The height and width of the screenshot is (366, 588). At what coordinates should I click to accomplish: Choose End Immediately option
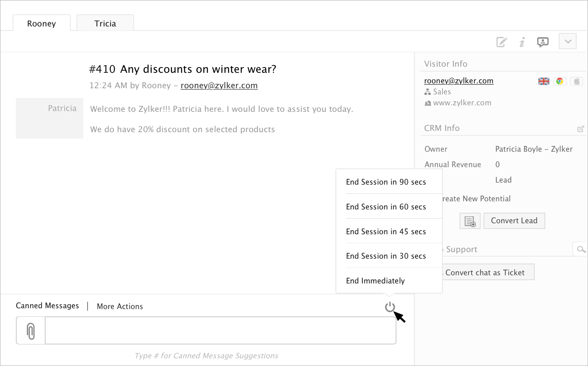tap(375, 281)
